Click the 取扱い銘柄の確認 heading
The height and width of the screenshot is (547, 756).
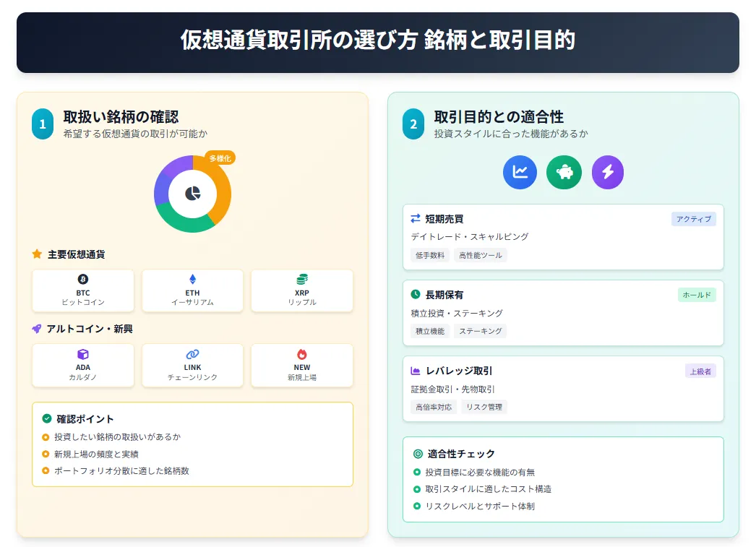tap(121, 116)
